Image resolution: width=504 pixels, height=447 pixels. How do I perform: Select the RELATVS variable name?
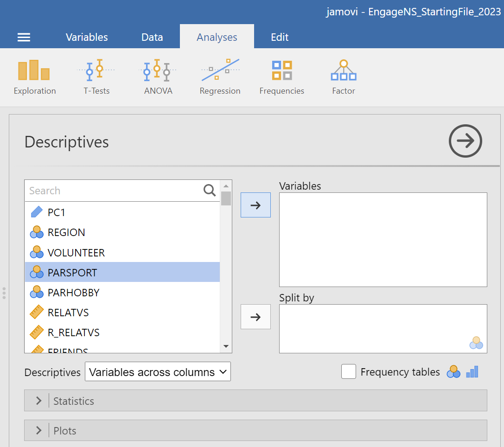[x=68, y=313]
